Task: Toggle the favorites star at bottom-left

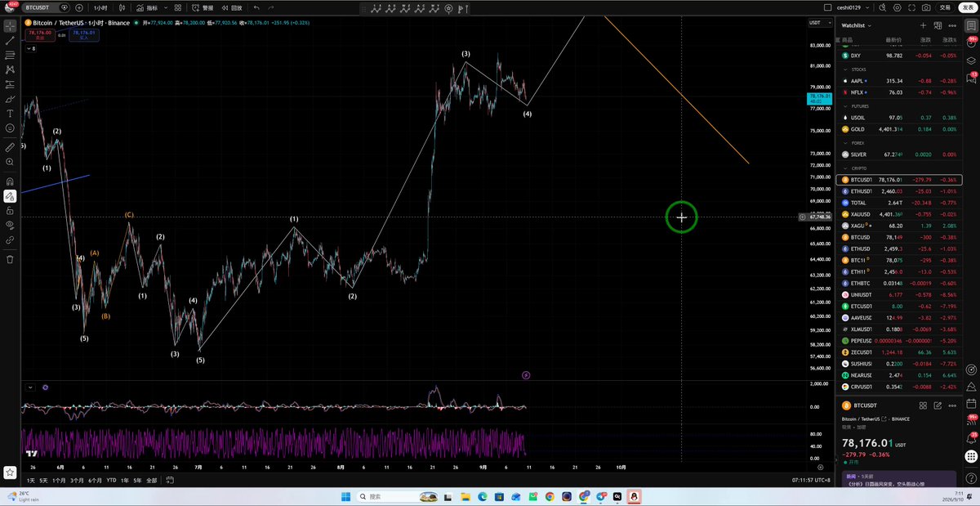Action: pyautogui.click(x=10, y=472)
